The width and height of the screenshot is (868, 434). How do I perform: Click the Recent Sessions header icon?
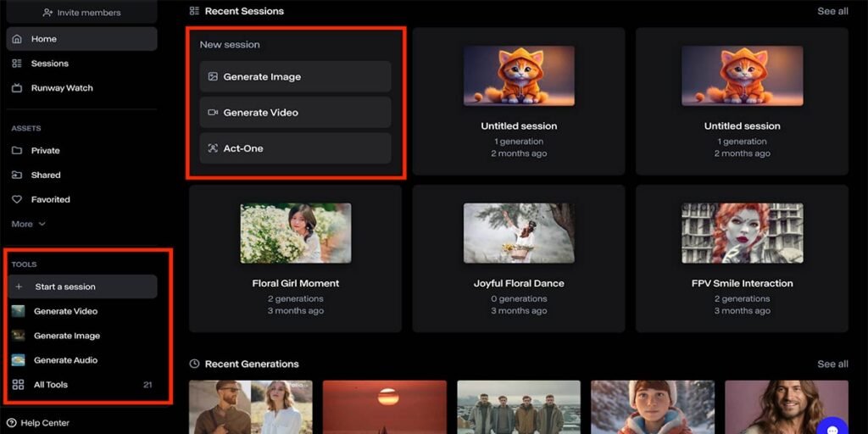(194, 10)
